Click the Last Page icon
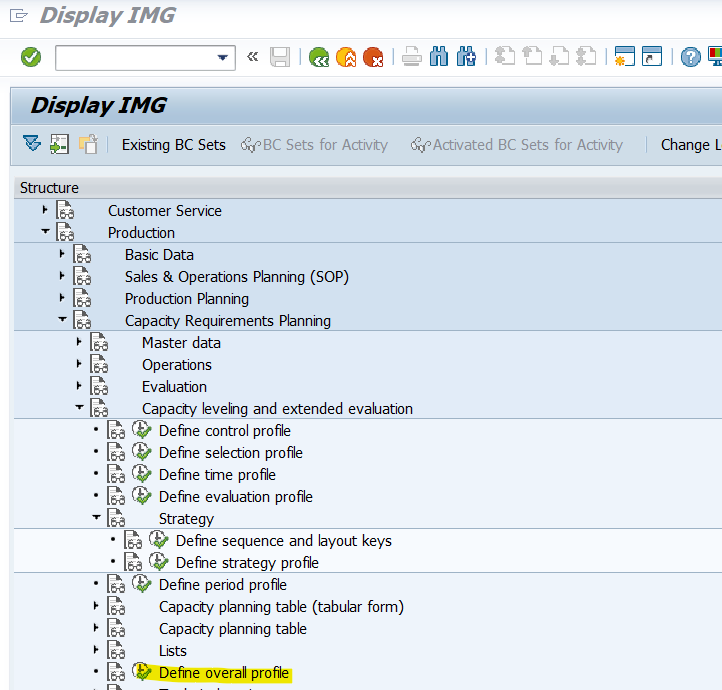Screen dimensions: 722x690 tap(587, 57)
